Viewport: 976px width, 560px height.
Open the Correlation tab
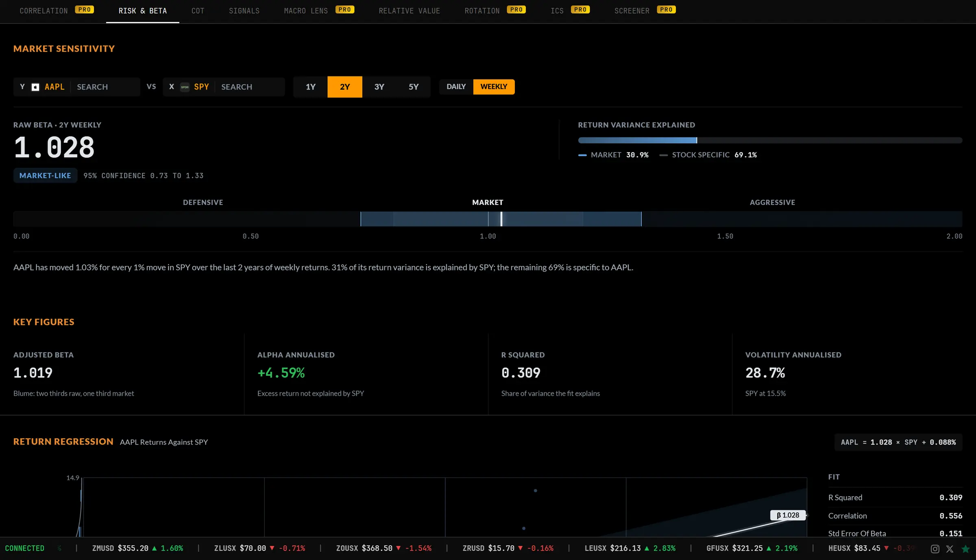point(57,11)
